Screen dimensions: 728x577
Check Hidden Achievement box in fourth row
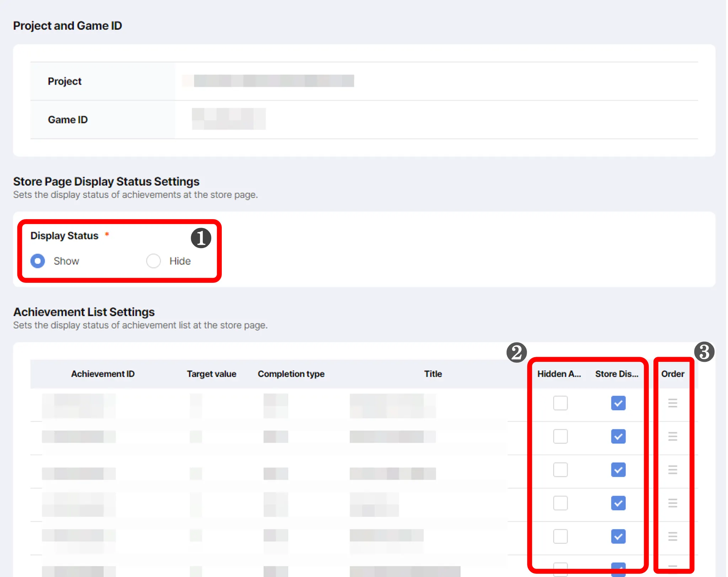(560, 503)
